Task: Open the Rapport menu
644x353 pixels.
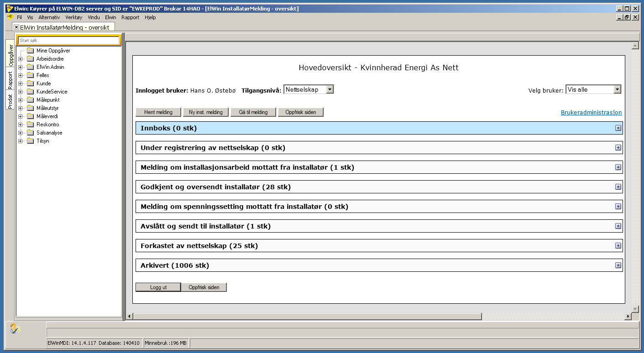Action: pyautogui.click(x=131, y=17)
